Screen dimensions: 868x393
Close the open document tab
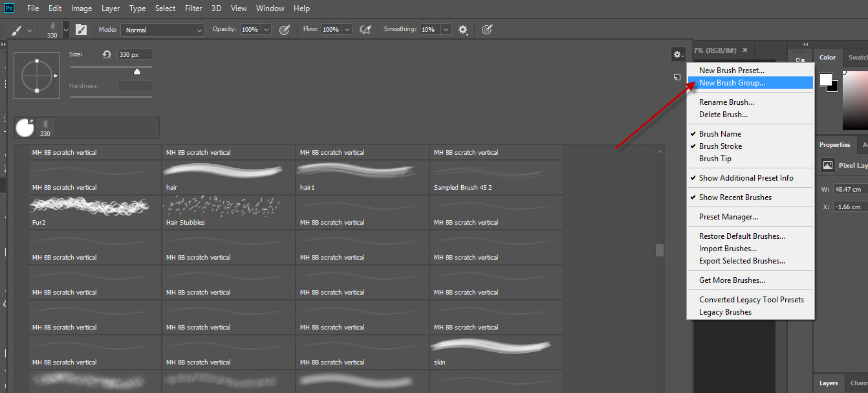[745, 50]
